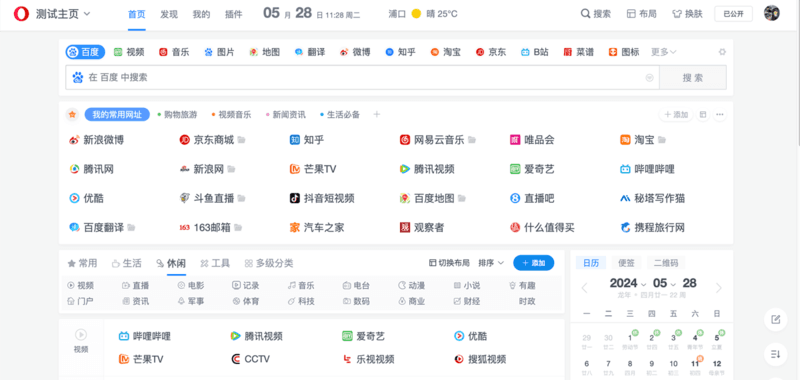The width and height of the screenshot is (800, 380).
Task: Open the 发现 tab
Action: click(x=169, y=14)
